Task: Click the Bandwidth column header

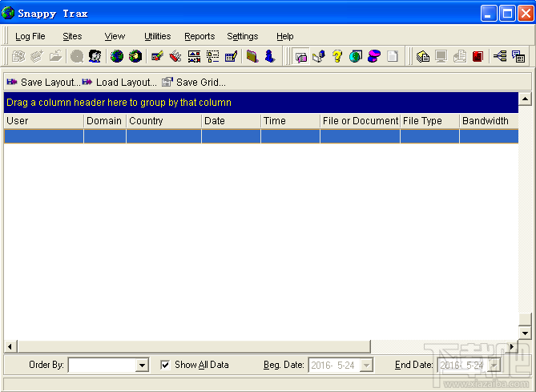Action: pyautogui.click(x=489, y=121)
